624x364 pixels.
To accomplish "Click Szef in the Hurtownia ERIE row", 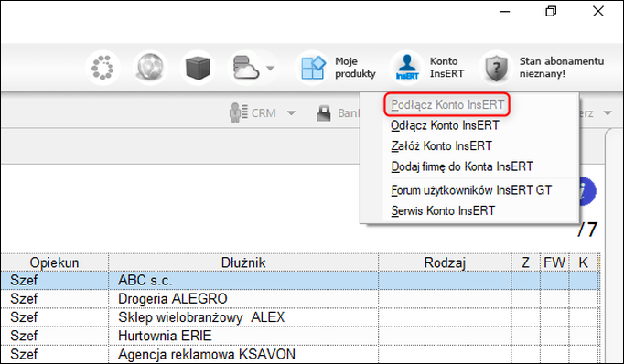I will [24, 336].
